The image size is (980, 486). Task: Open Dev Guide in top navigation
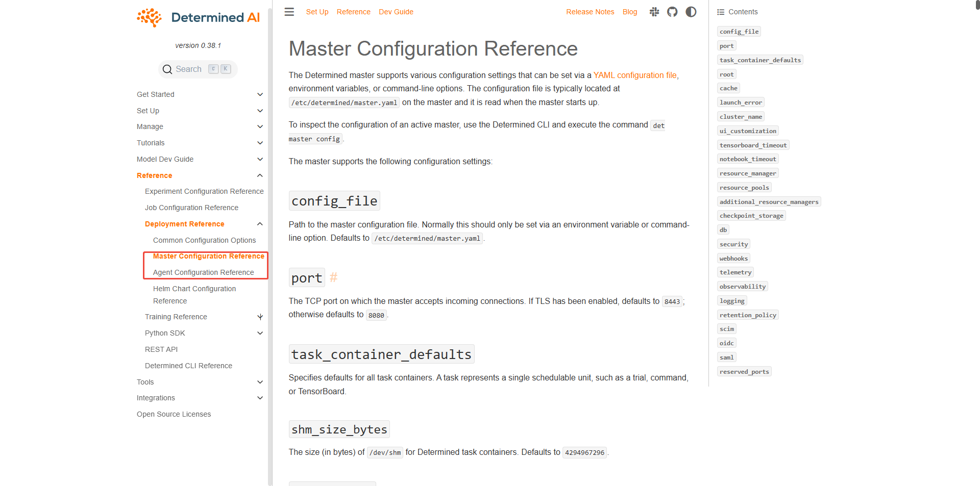tap(396, 12)
